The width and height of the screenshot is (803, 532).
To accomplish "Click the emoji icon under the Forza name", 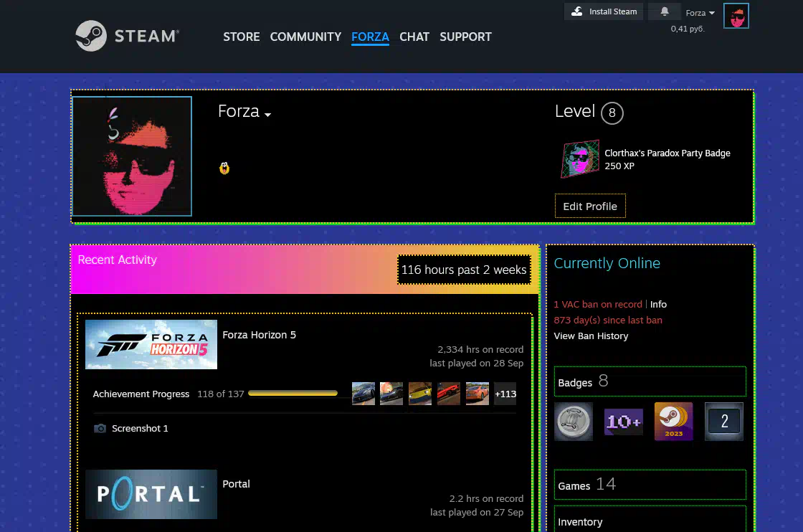I will (x=224, y=168).
